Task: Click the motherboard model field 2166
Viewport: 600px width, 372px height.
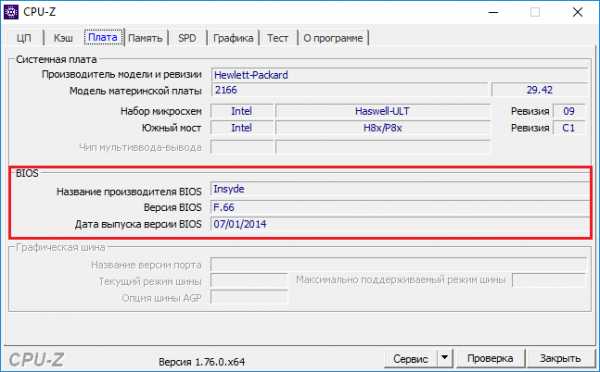Action: click(349, 90)
